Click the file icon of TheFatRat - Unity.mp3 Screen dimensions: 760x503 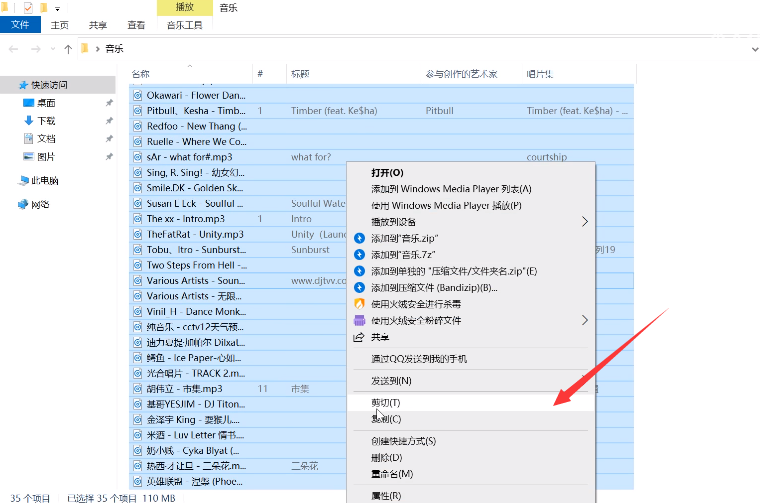[138, 235]
